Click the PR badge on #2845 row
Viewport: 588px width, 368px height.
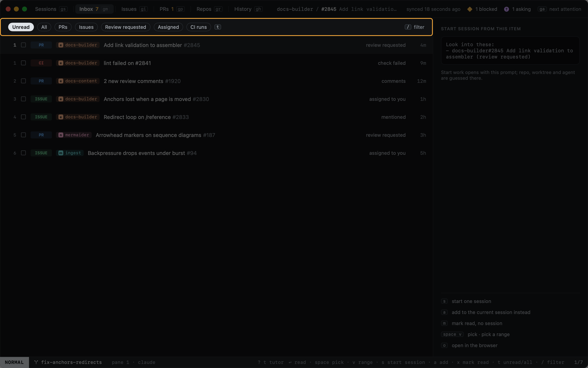pyautogui.click(x=41, y=45)
